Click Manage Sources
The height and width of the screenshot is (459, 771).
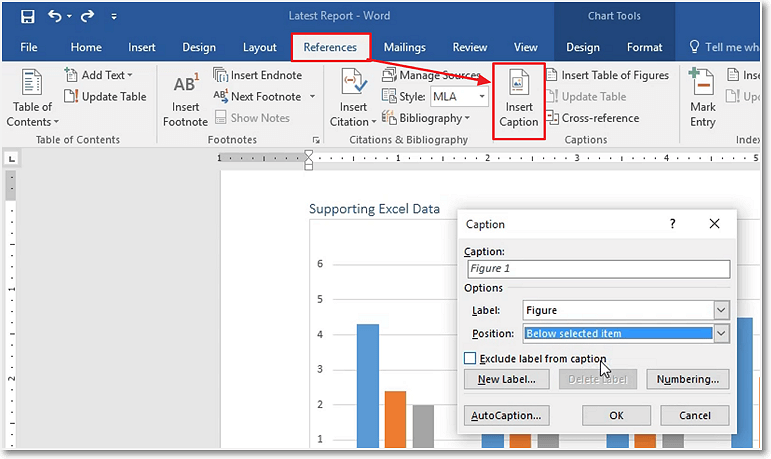point(431,75)
